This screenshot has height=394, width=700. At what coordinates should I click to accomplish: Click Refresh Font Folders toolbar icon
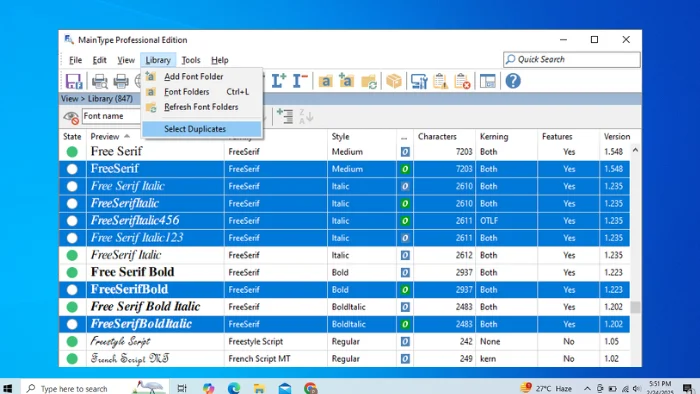369,82
